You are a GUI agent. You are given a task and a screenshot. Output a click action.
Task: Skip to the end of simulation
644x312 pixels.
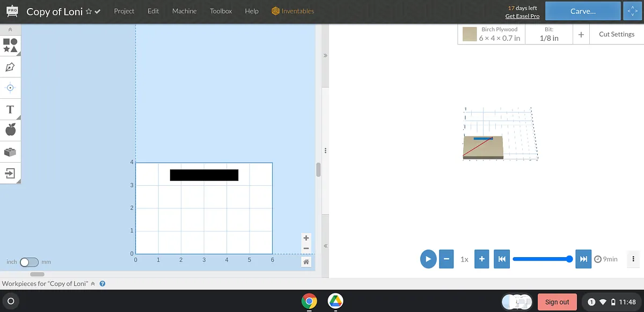point(583,259)
